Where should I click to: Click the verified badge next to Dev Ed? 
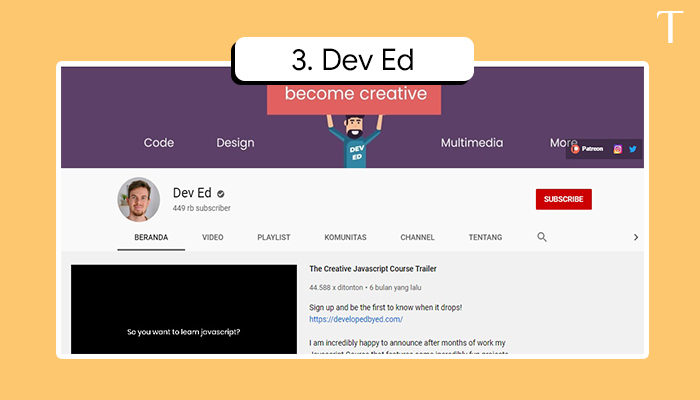221,194
